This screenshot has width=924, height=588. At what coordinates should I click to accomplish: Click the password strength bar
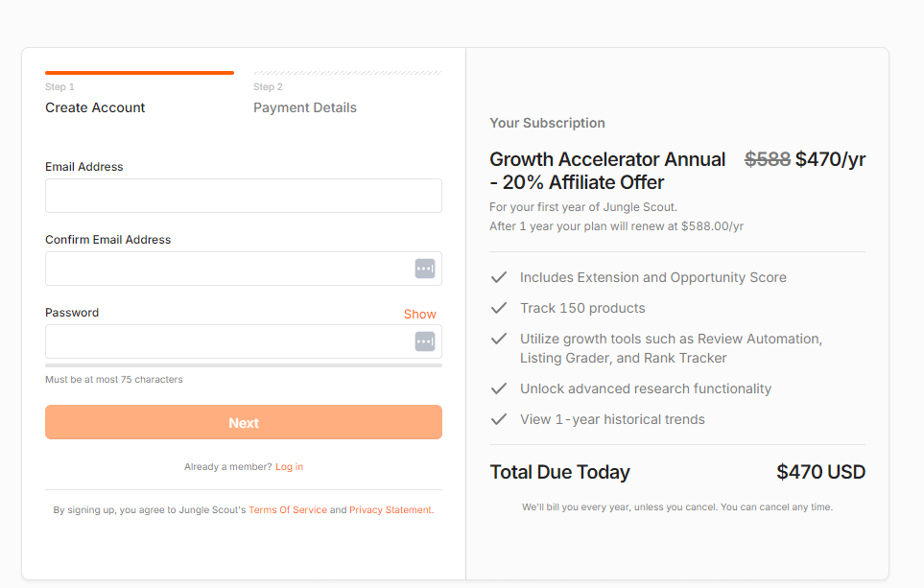pyautogui.click(x=244, y=365)
